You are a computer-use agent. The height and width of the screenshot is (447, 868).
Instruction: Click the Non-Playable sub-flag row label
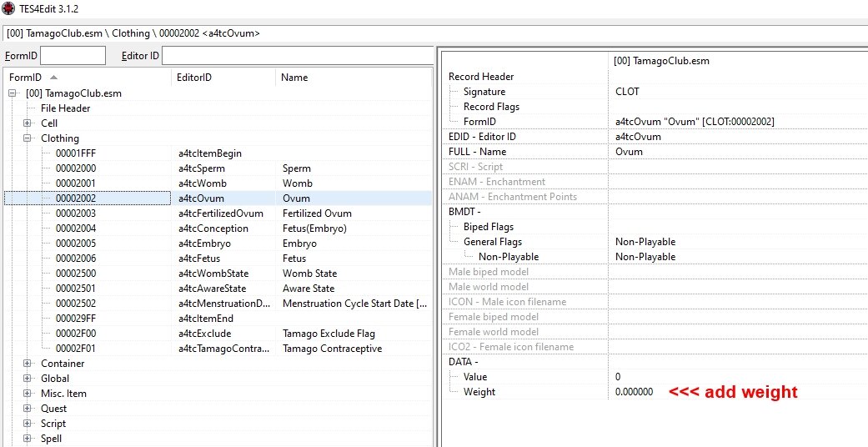click(509, 257)
